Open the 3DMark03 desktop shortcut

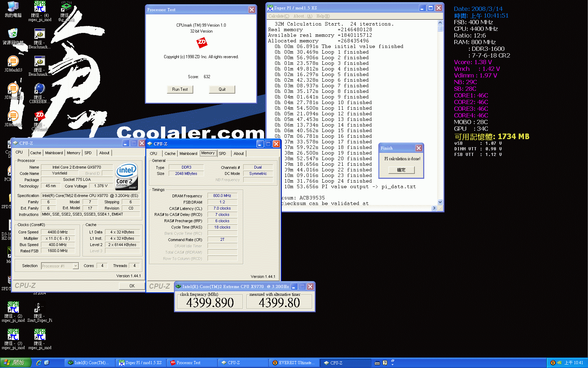point(13,62)
